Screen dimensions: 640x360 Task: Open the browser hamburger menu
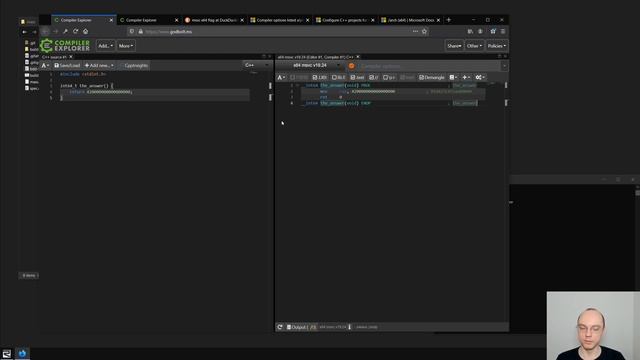(x=503, y=31)
